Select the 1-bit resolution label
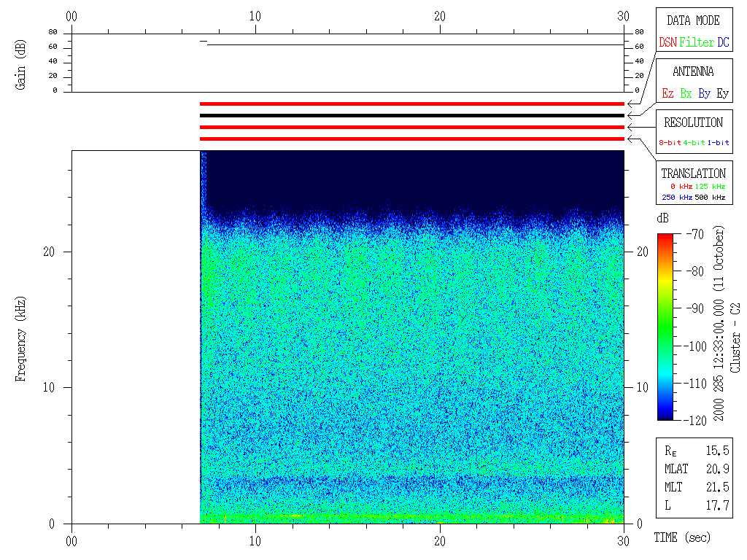Viewport: 747px width, 560px height. click(719, 143)
